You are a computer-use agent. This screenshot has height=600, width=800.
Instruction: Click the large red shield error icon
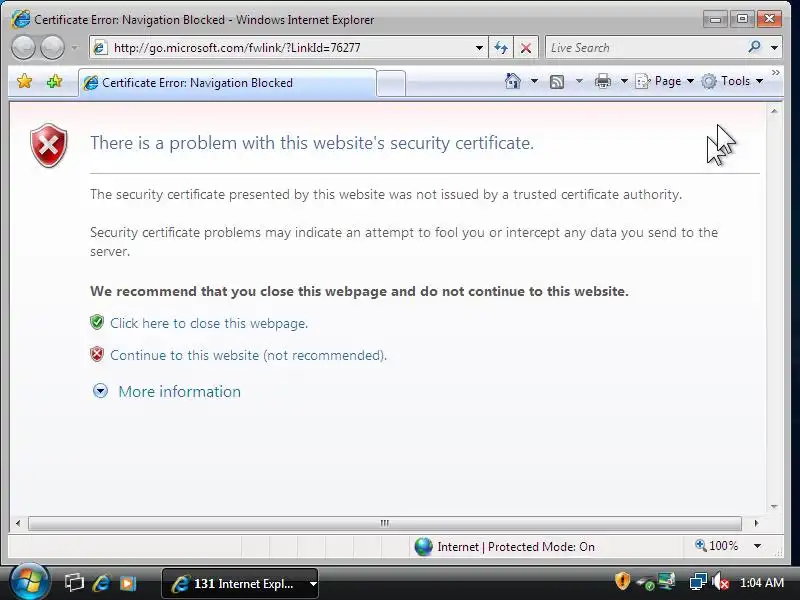pos(48,145)
